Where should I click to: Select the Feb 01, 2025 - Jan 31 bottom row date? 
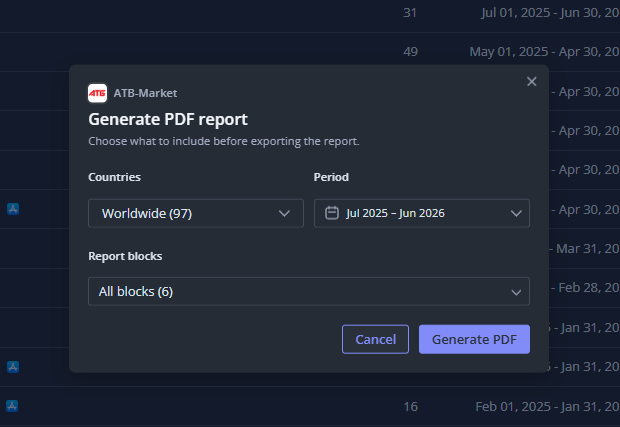[548, 406]
